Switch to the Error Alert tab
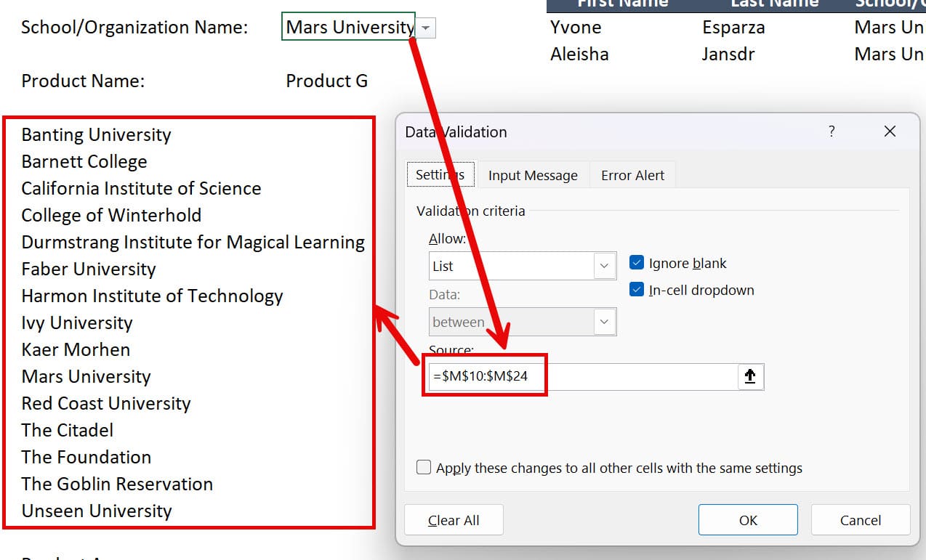Screen dimensions: 926x560 click(632, 174)
